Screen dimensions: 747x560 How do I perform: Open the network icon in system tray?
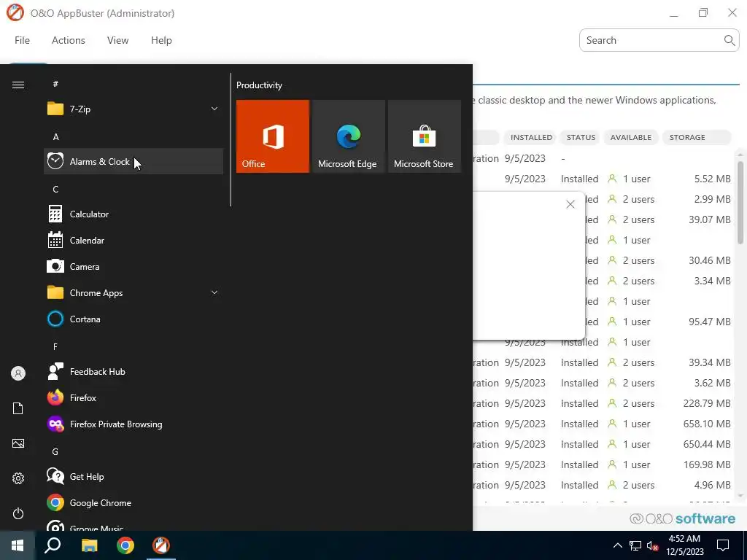[635, 545]
